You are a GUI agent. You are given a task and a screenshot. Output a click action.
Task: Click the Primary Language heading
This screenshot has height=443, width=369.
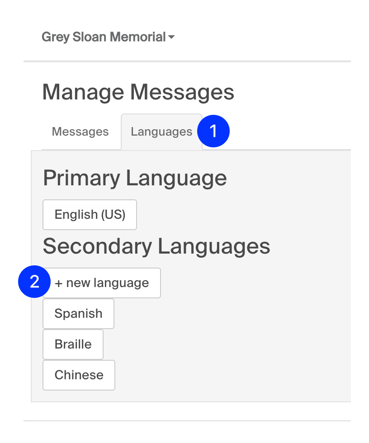(x=135, y=178)
